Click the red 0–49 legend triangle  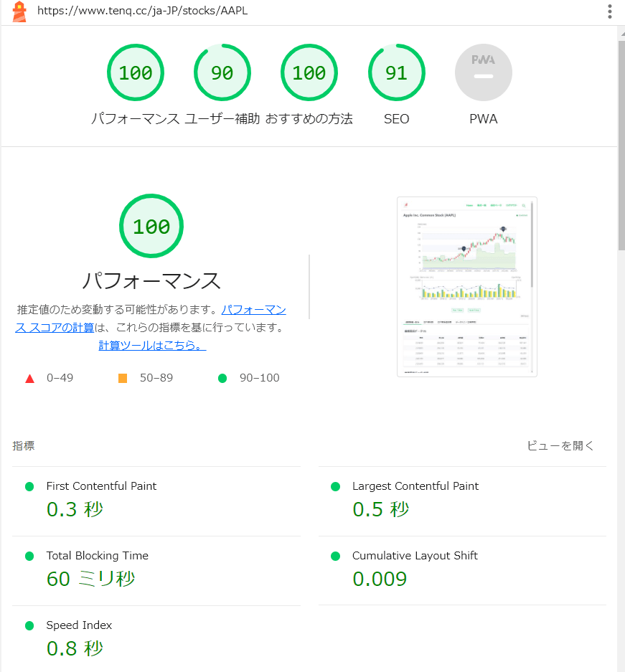pyautogui.click(x=29, y=379)
